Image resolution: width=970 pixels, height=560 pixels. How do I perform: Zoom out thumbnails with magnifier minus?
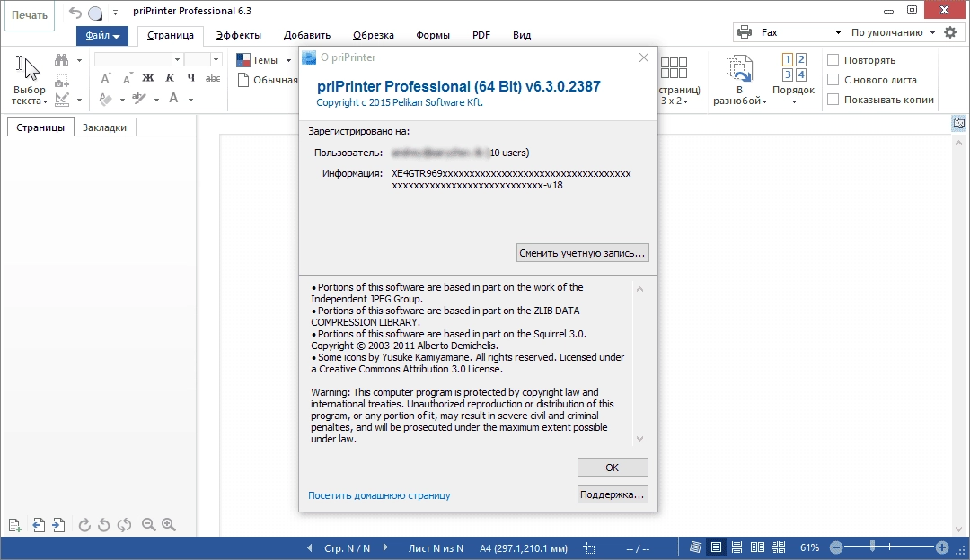coord(148,525)
